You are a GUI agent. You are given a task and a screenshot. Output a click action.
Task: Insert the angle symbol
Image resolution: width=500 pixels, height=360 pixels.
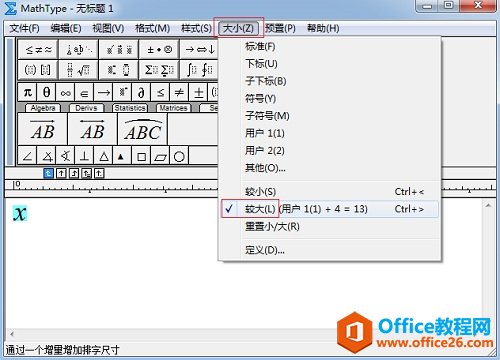coord(28,156)
